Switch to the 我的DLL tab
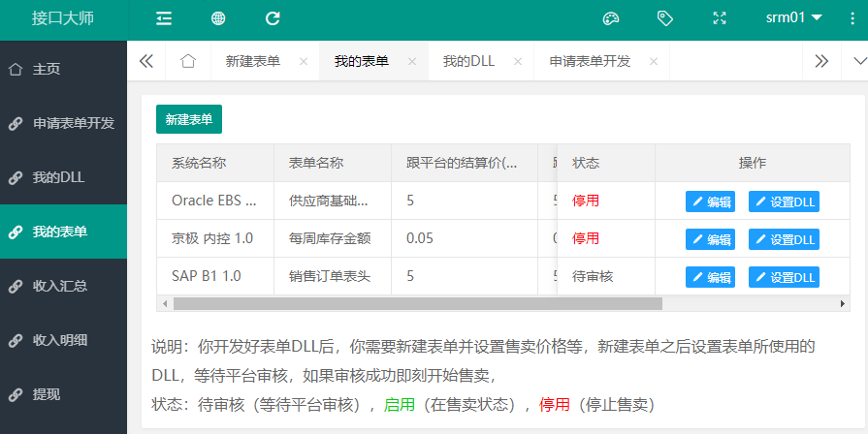This screenshot has height=434, width=868. point(468,61)
